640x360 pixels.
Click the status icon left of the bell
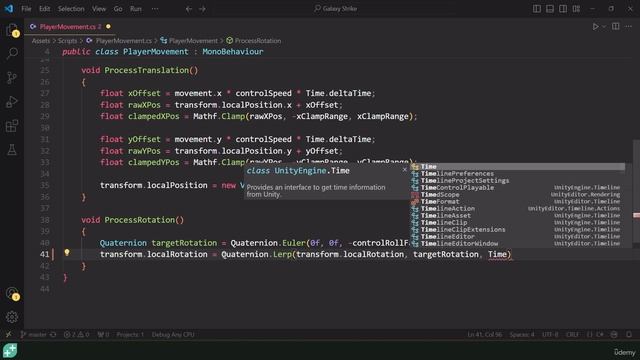click(614, 334)
